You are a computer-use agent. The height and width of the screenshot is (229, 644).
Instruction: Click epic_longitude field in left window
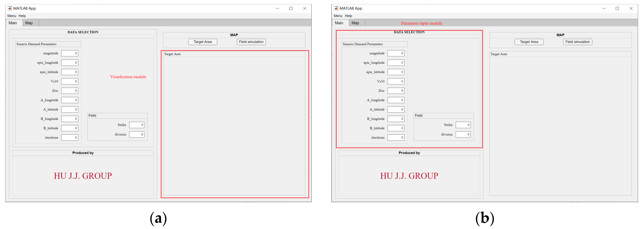click(x=69, y=63)
